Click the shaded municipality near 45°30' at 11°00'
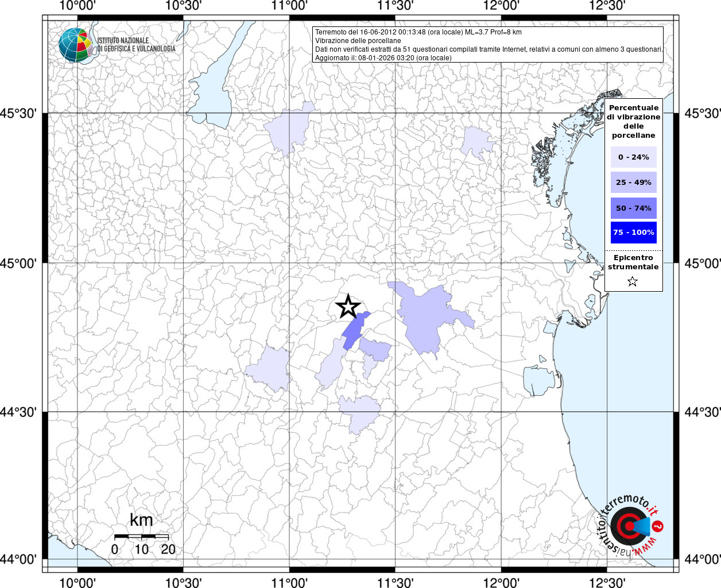This screenshot has height=588, width=721. [289, 129]
